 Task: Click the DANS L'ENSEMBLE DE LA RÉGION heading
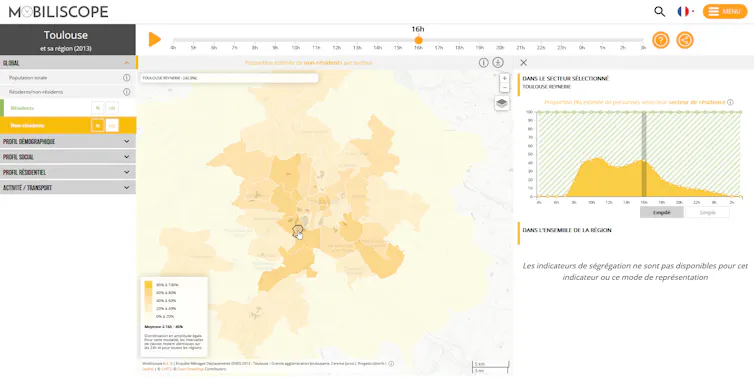click(567, 230)
